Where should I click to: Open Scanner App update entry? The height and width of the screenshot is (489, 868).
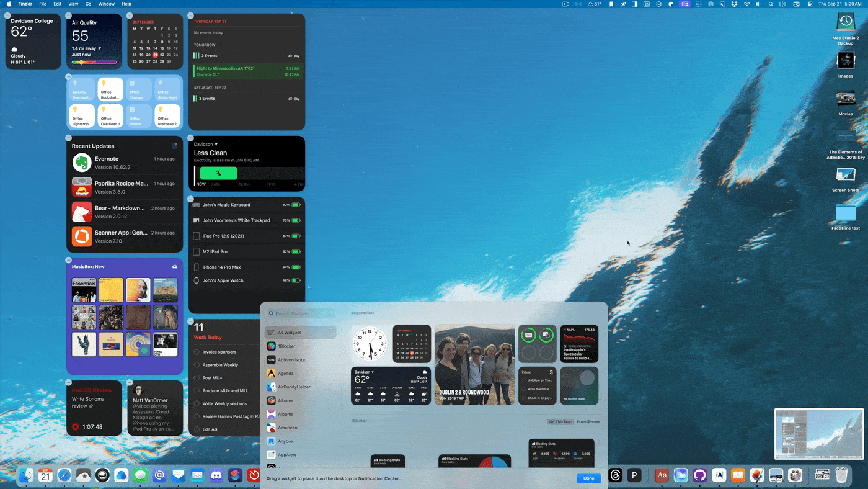coord(124,236)
